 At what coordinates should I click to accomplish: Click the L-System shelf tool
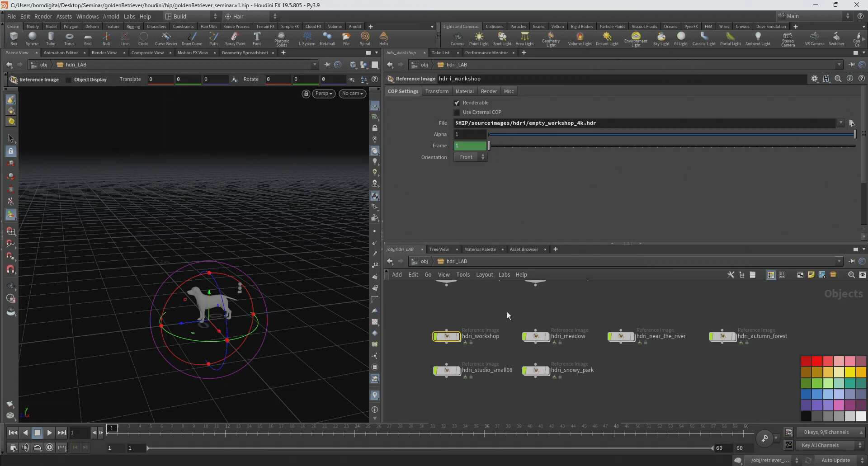point(307,38)
